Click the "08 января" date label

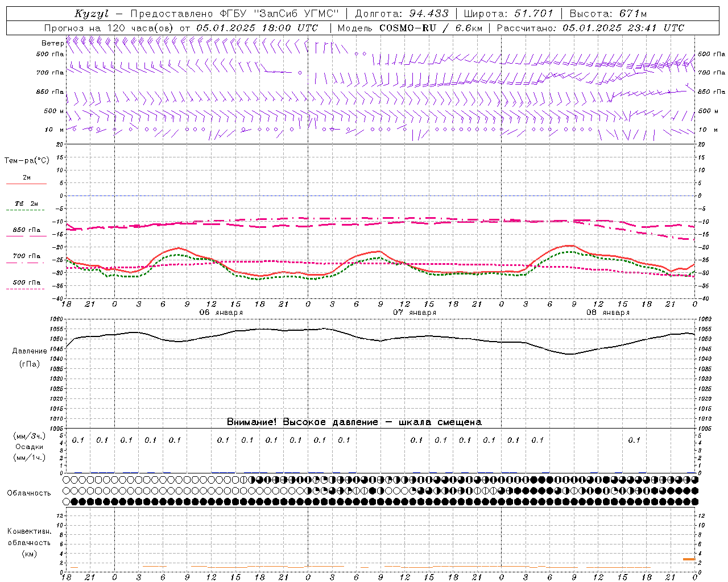(608, 313)
